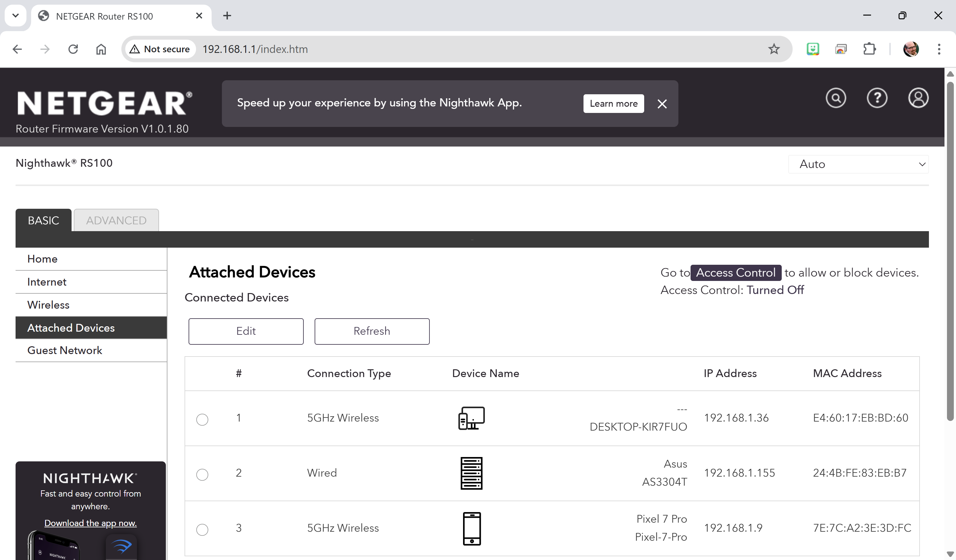Open Attached Devices in the sidebar
956x560 pixels.
tap(91, 328)
